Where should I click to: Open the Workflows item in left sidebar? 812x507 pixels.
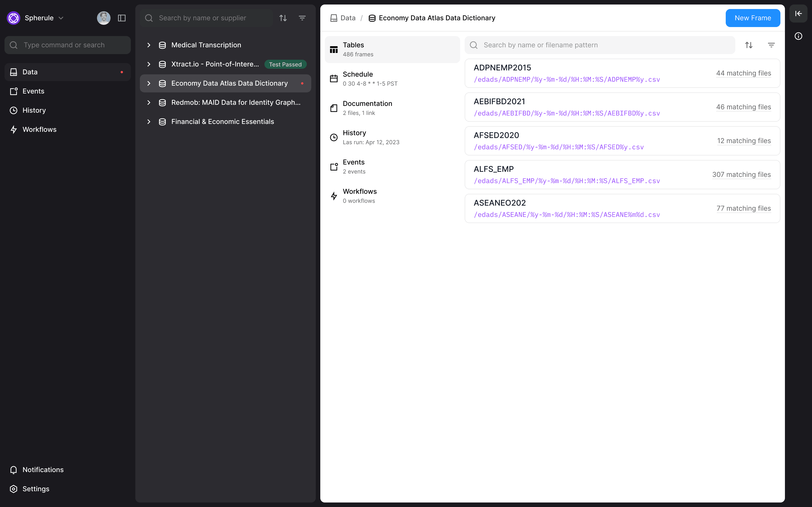tap(39, 130)
